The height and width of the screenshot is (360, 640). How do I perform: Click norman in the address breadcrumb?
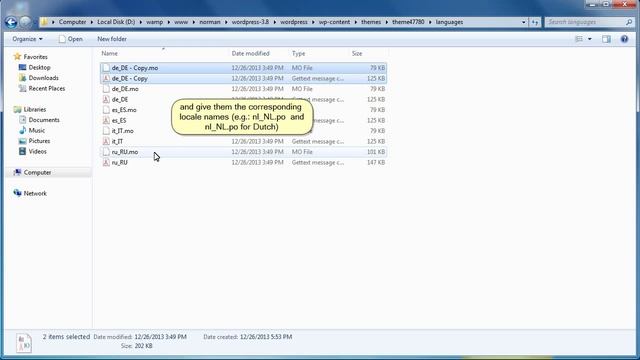coord(210,22)
